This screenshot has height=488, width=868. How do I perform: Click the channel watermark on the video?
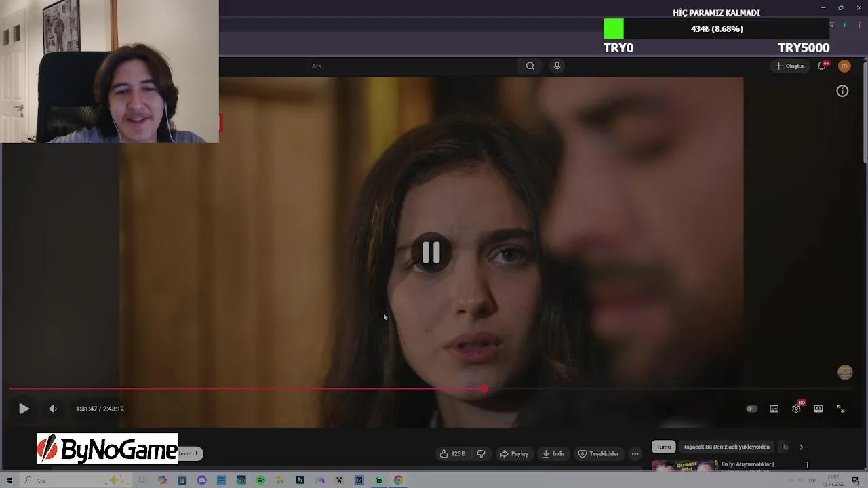pos(845,372)
